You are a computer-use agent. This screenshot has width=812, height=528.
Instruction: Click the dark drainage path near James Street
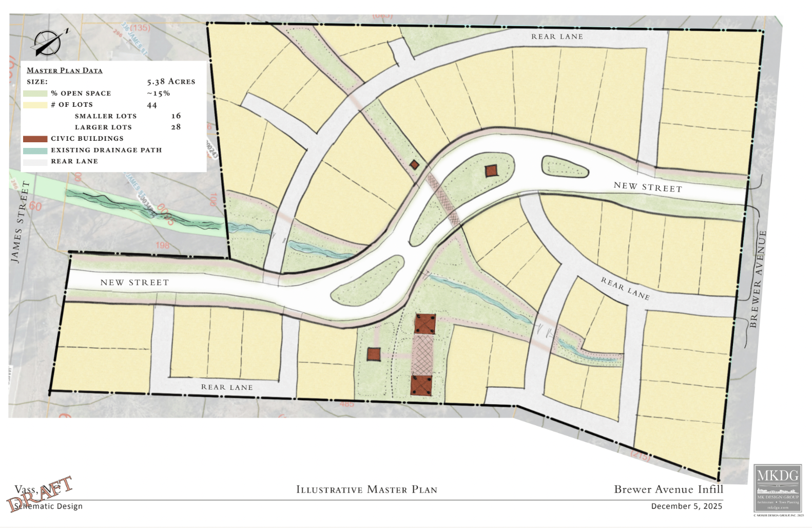pyautogui.click(x=145, y=210)
